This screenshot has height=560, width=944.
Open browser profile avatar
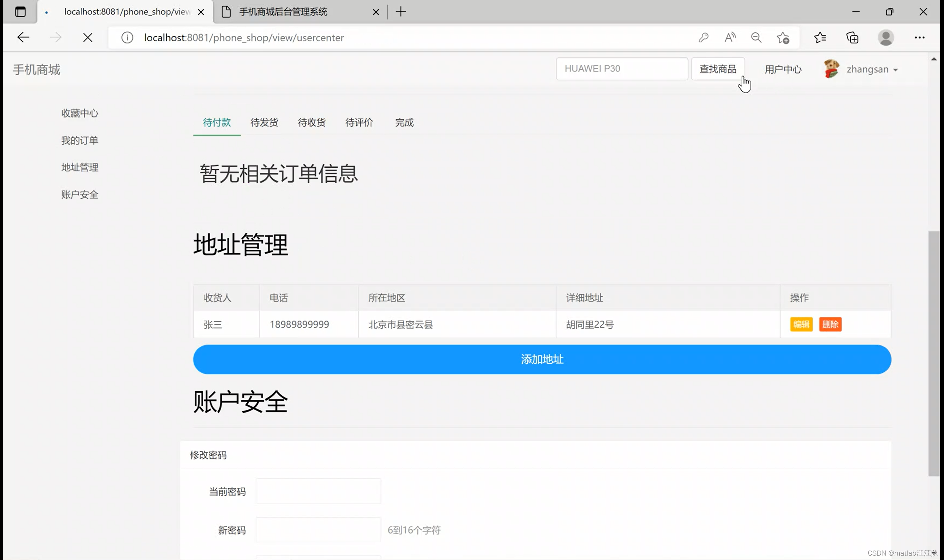click(x=885, y=37)
